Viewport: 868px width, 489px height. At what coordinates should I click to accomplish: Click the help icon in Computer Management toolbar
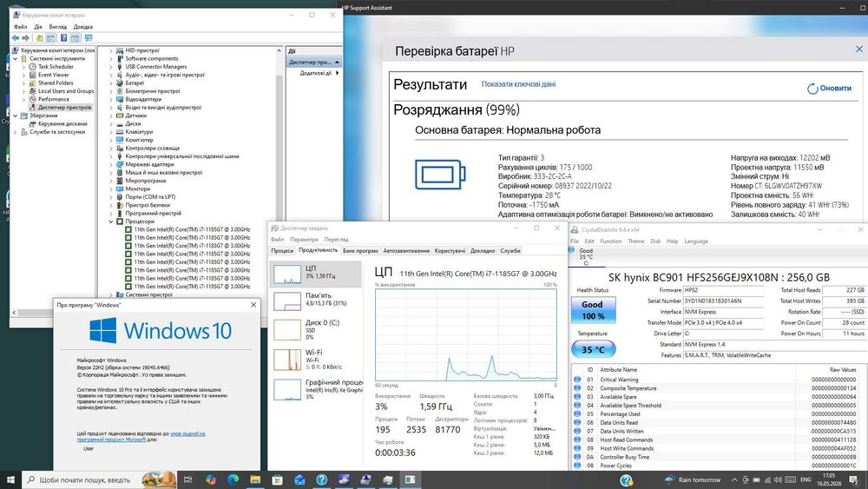(63, 37)
